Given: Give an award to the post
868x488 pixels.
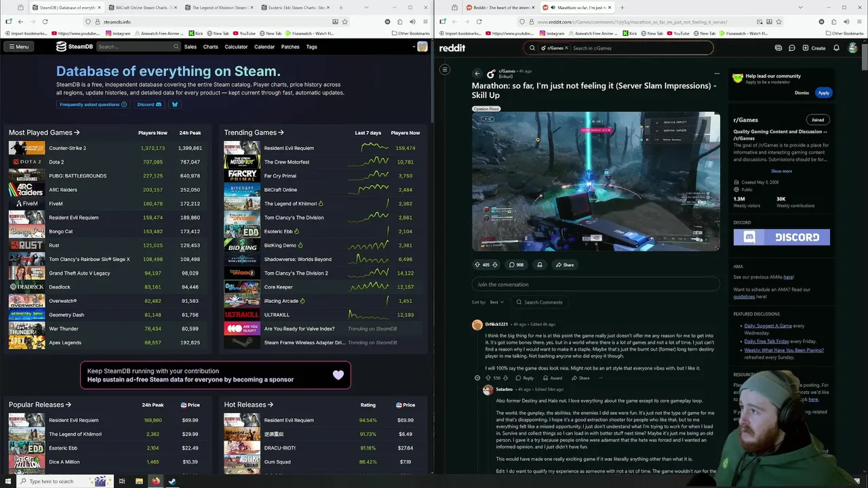Looking at the screenshot, I should [x=539, y=265].
